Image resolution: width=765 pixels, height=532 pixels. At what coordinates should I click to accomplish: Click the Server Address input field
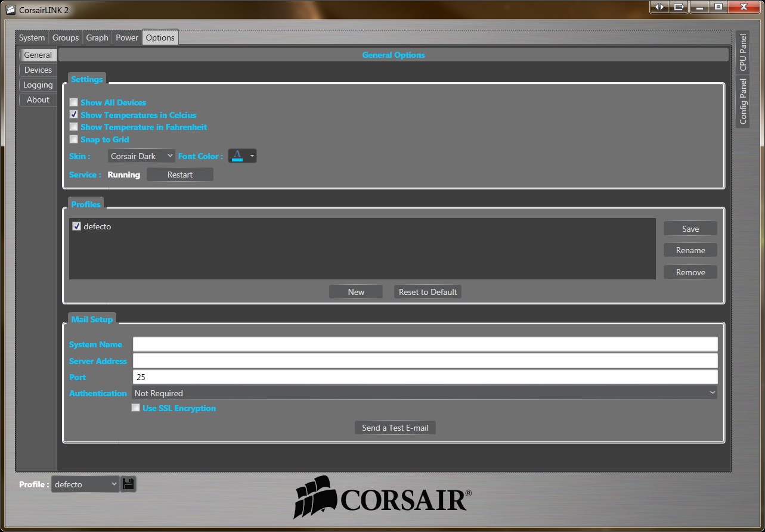425,361
